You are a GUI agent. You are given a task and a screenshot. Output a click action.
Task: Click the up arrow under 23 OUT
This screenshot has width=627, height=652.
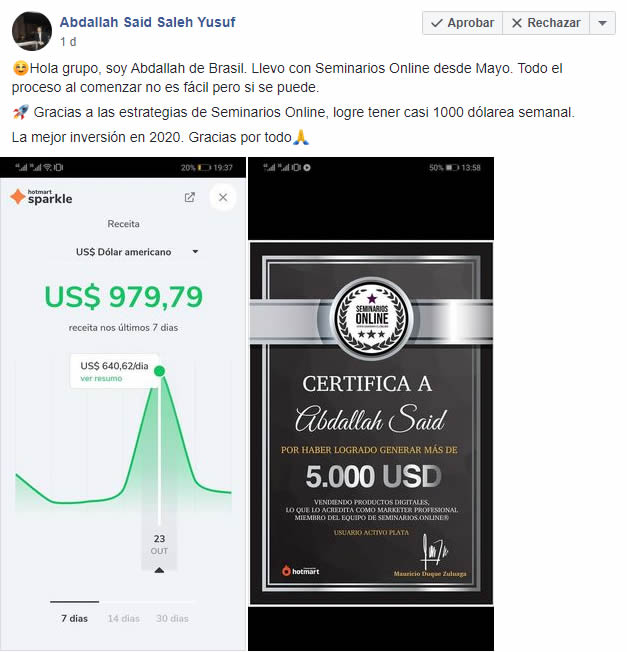159,570
